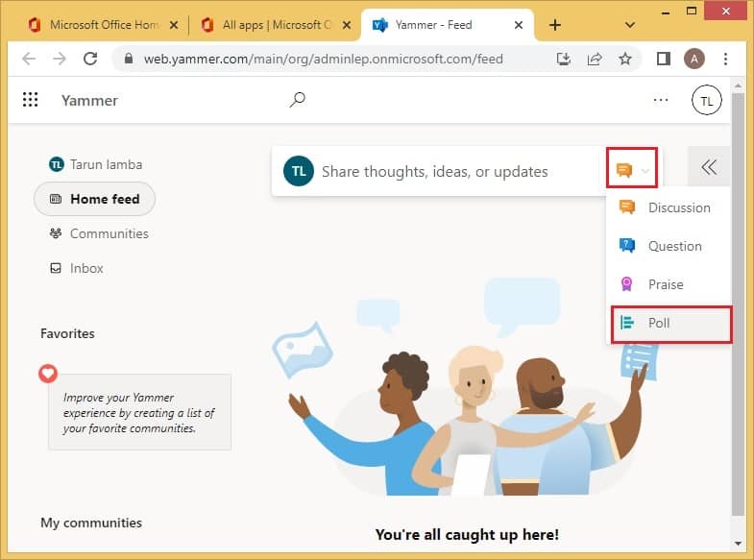
Task: Bookmark this page with the star icon
Action: 625,59
